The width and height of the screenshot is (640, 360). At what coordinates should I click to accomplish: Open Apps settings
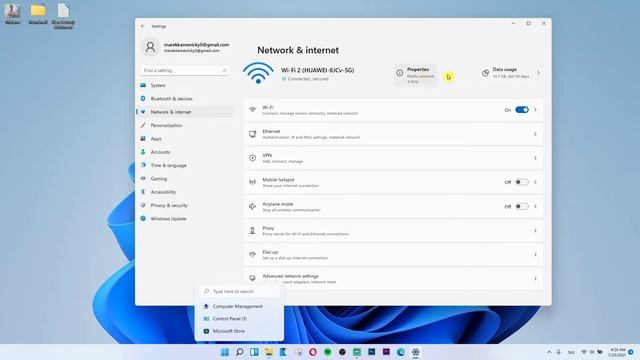coord(185,139)
